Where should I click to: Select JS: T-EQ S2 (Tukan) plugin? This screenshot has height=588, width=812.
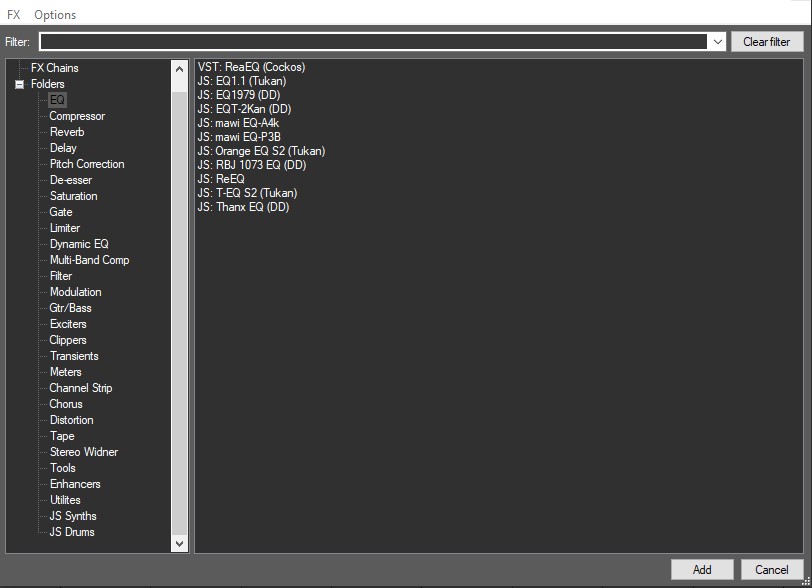tap(247, 193)
